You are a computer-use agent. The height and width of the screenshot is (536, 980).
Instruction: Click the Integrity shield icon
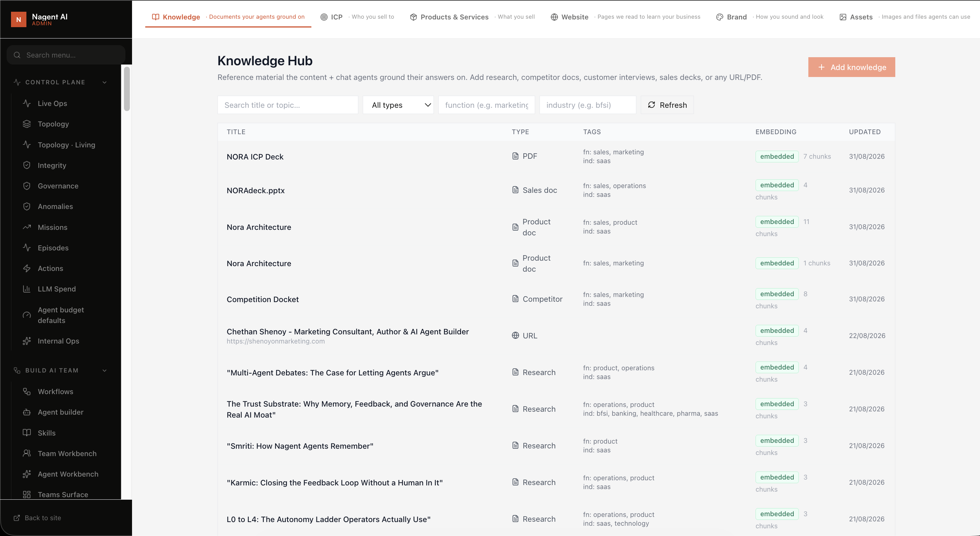(x=27, y=165)
